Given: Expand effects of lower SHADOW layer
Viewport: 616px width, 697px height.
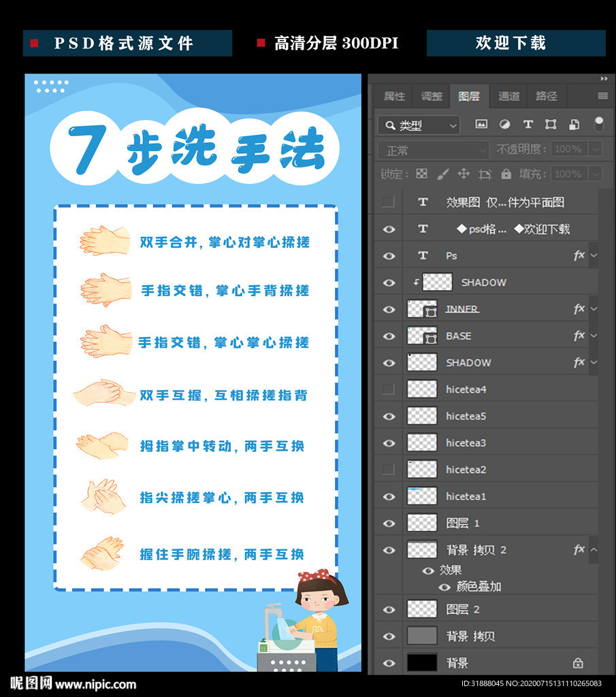Looking at the screenshot, I should [x=594, y=363].
